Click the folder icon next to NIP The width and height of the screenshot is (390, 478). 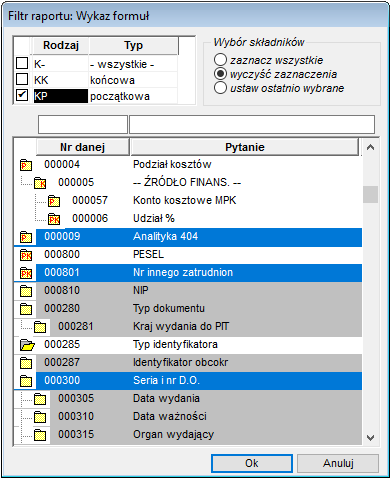pyautogui.click(x=26, y=291)
